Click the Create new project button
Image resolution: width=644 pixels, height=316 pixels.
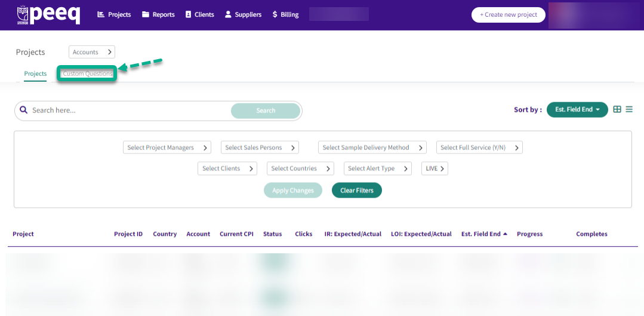click(x=509, y=15)
